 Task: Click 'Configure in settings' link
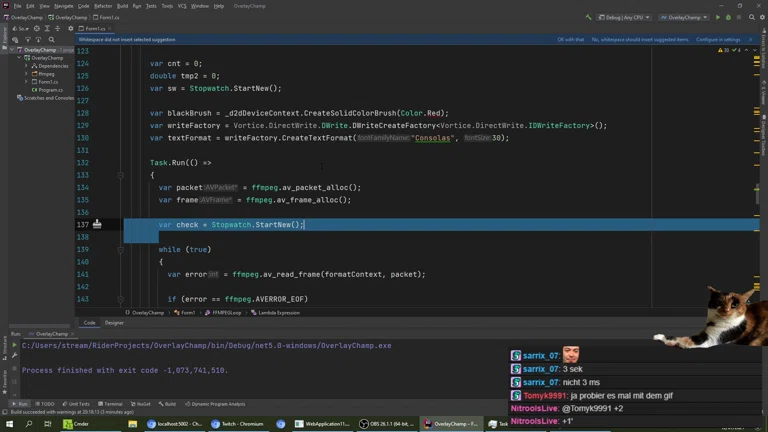tap(718, 40)
